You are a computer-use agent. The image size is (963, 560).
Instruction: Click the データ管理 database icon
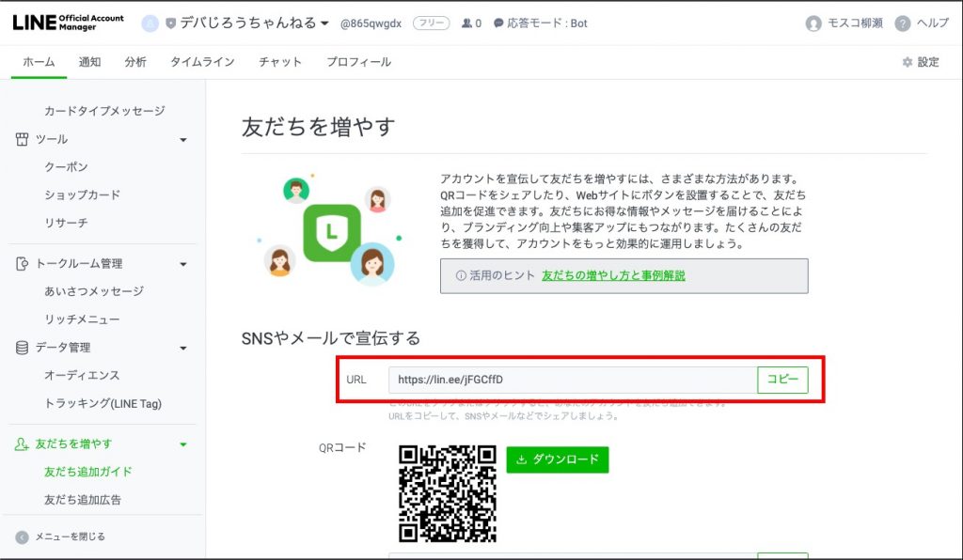click(23, 348)
